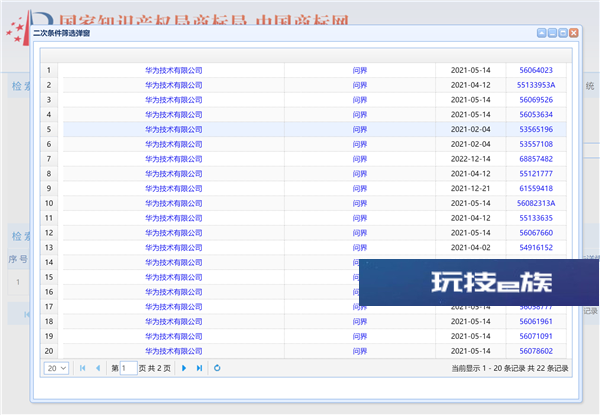The height and width of the screenshot is (415, 600).
Task: Minimize the 二次条件筛选弹窗 dialog
Action: pyautogui.click(x=552, y=33)
